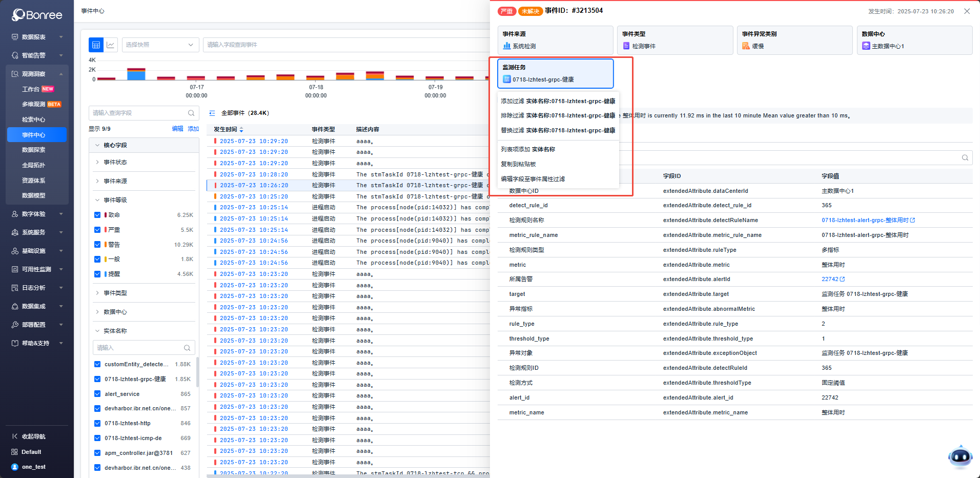Select 复制到粘贴板 in context menu

point(518,164)
